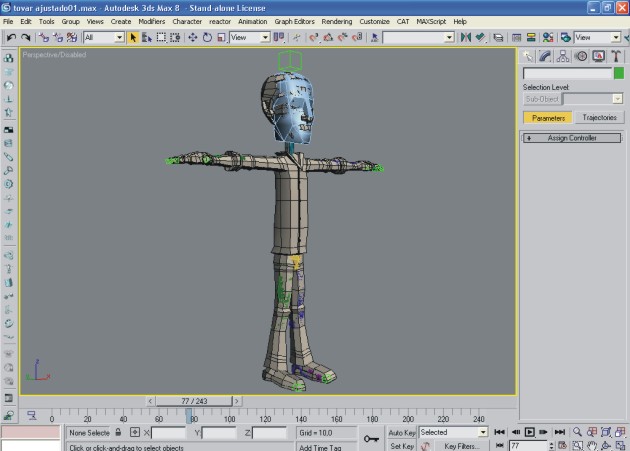Click the Undo arrow icon
The width and height of the screenshot is (630, 451).
point(11,37)
